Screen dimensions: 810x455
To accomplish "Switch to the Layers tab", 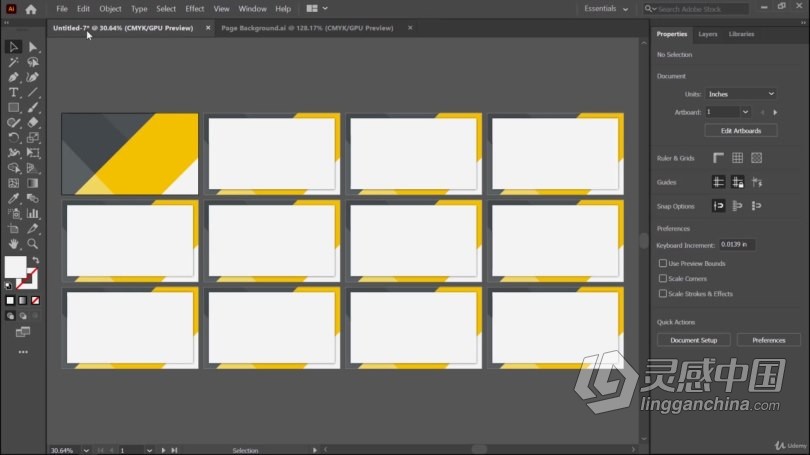I will click(x=708, y=34).
